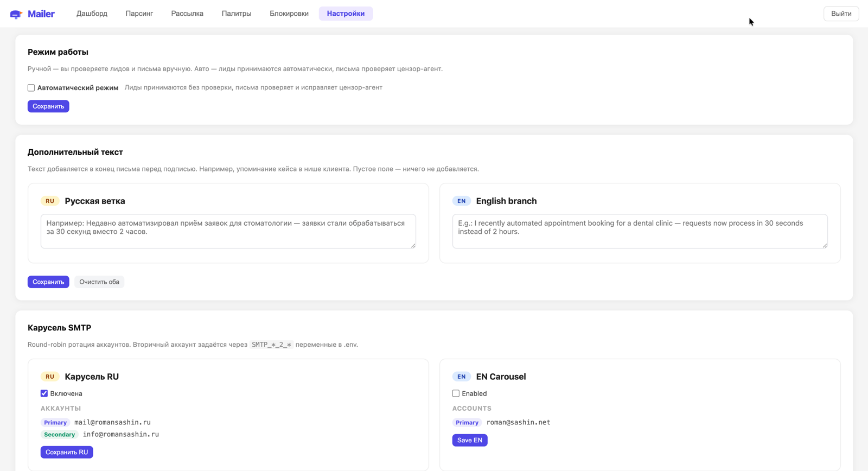Image resolution: width=868 pixels, height=471 pixels.
Task: Focus the English branch text area
Action: tap(640, 231)
